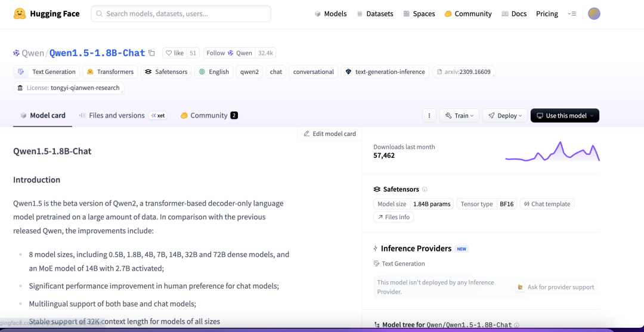Expand the Train dropdown
This screenshot has height=332, width=644.
click(x=459, y=116)
